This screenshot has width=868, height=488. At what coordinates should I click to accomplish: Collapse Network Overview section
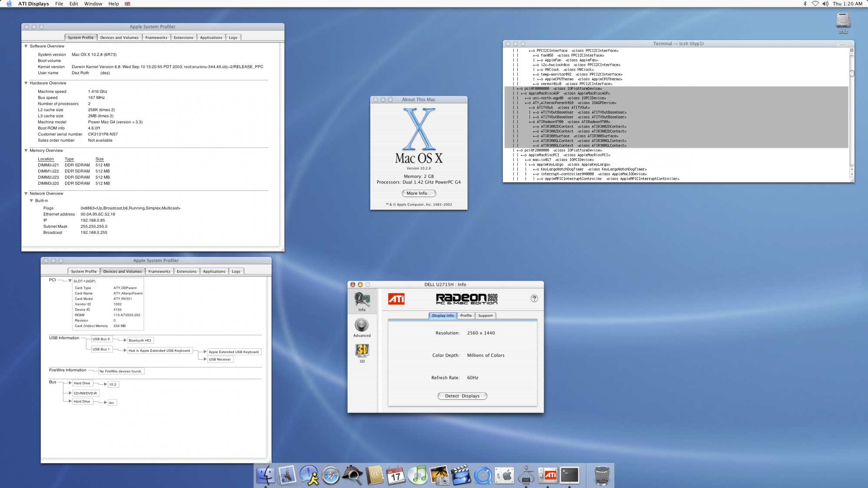[x=26, y=193]
